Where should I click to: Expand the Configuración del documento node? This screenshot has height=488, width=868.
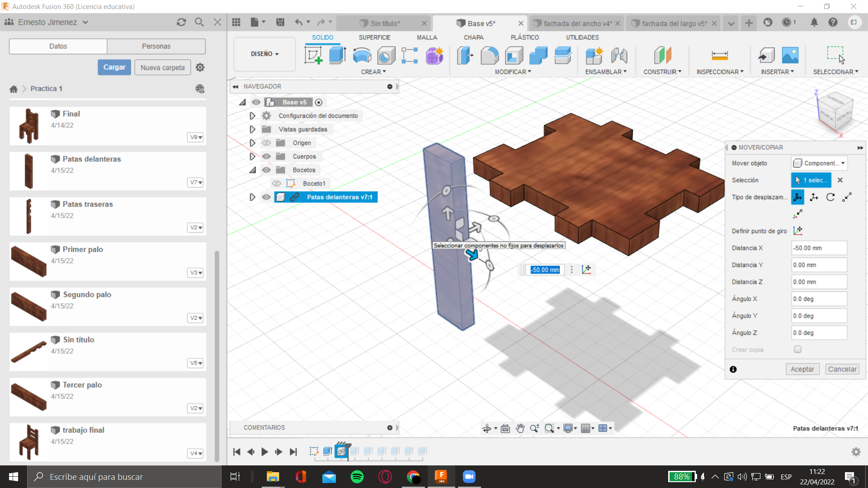point(252,116)
